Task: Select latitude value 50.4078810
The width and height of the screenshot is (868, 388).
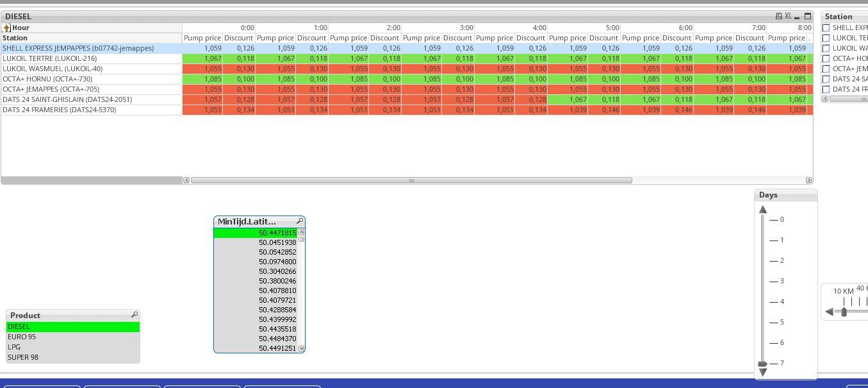Action: pos(256,291)
